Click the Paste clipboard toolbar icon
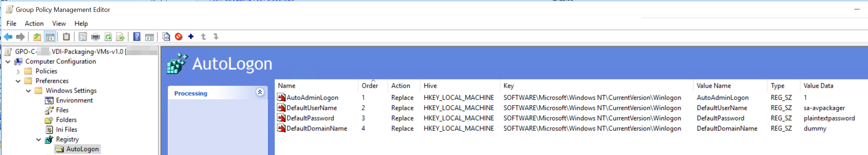This screenshot has width=868, height=155. [66, 37]
